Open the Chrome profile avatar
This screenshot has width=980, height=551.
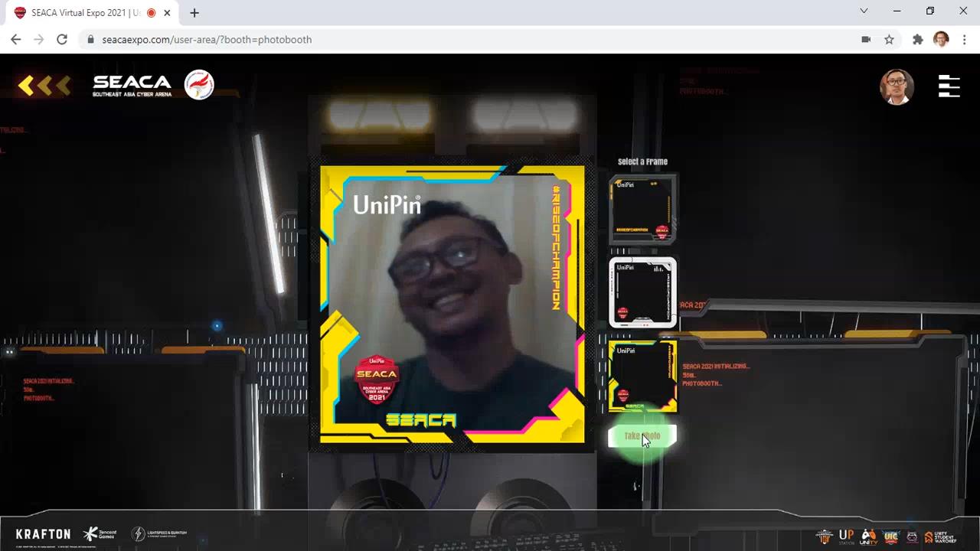pyautogui.click(x=941, y=39)
